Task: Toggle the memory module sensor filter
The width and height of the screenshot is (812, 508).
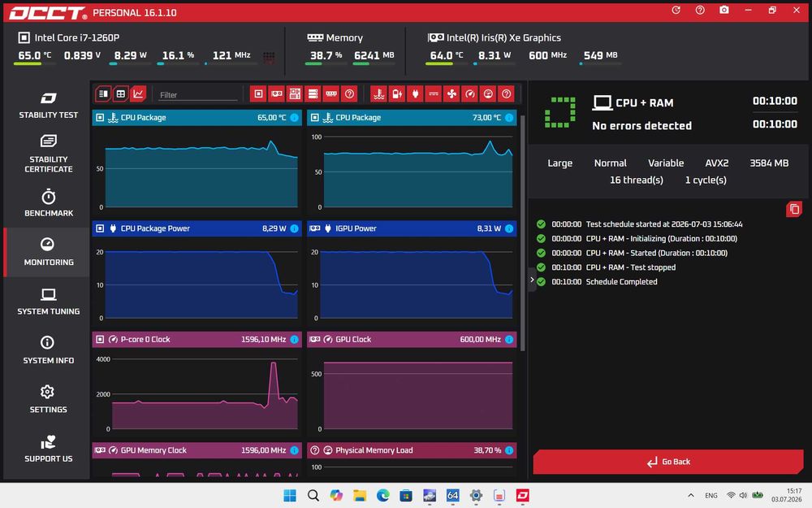Action: tap(331, 93)
